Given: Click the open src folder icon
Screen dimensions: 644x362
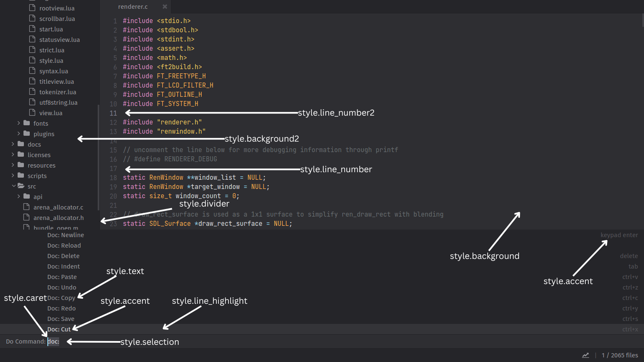Looking at the screenshot, I should [21, 186].
